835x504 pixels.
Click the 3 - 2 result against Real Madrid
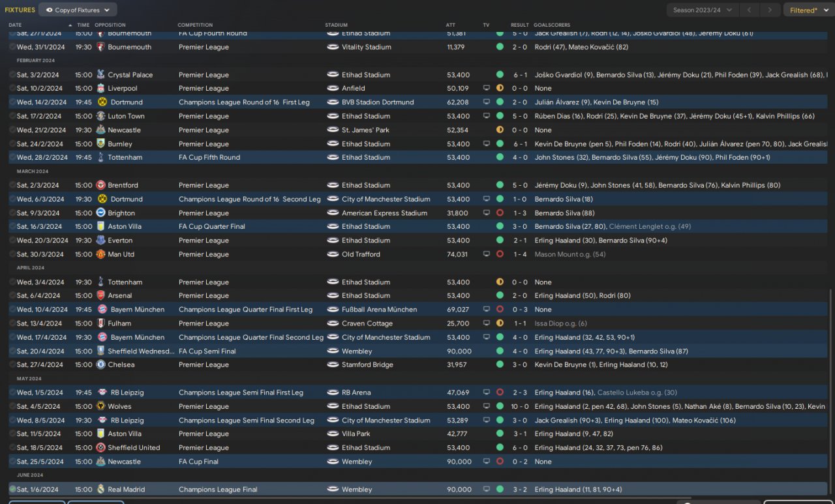click(519, 490)
